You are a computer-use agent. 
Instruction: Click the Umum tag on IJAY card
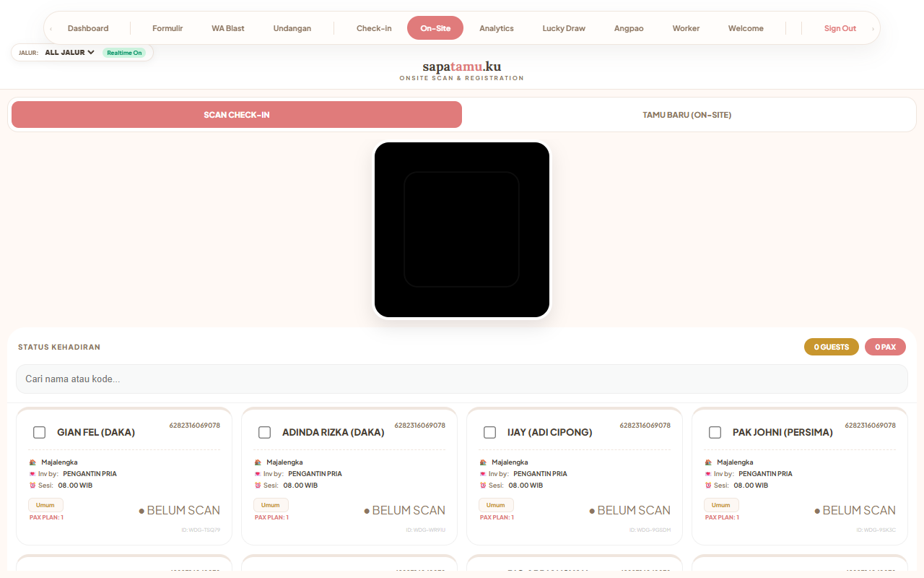[497, 505]
